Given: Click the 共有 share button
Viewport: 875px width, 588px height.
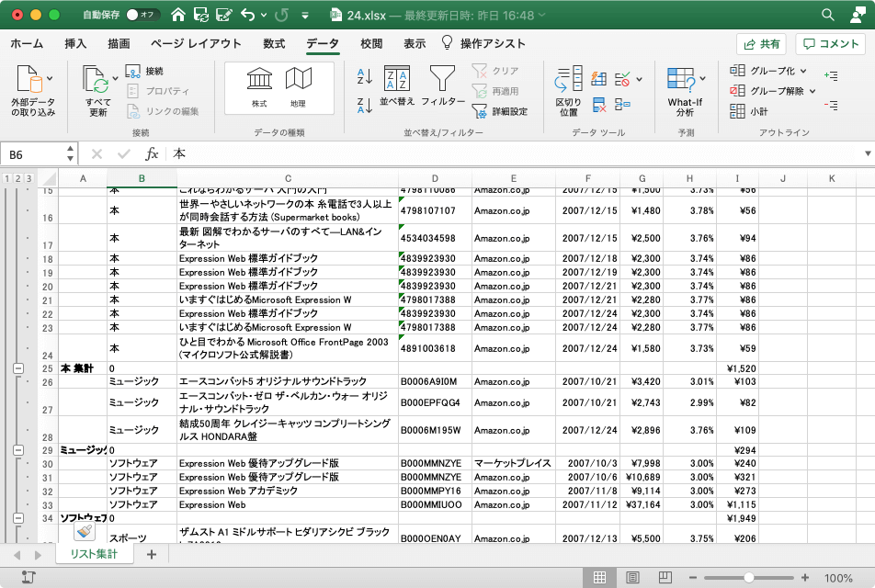Looking at the screenshot, I should 761,44.
